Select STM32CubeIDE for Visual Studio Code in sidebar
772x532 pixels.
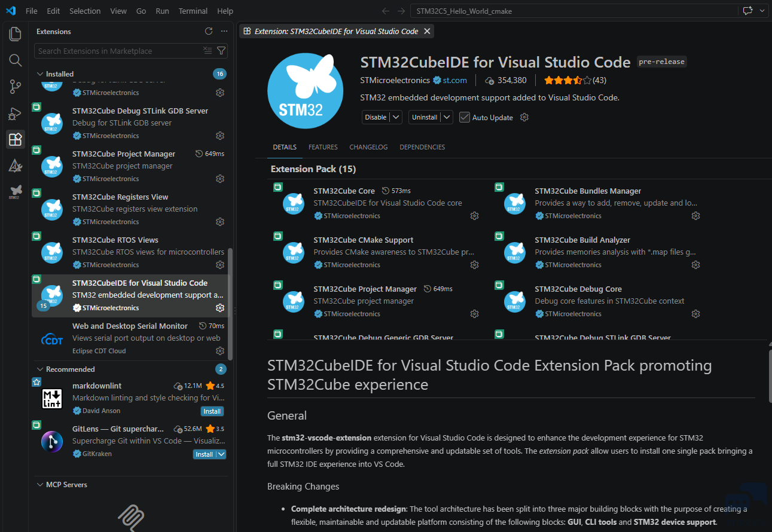129,295
